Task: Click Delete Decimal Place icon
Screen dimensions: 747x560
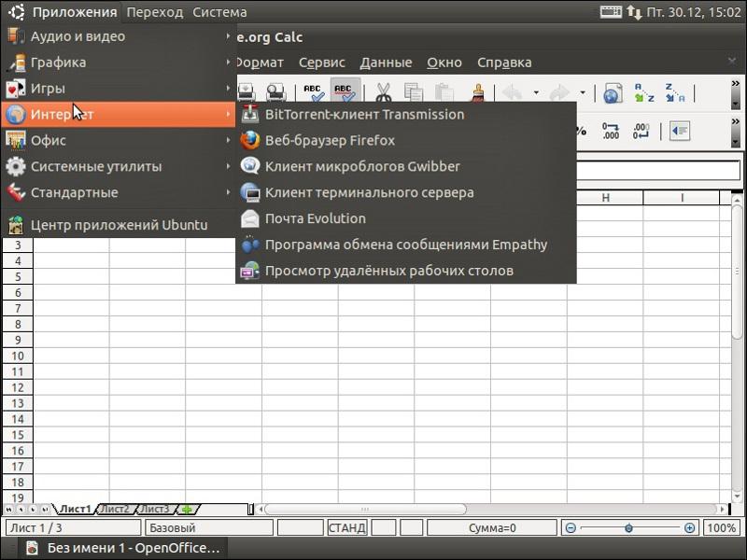Action: coord(641,131)
